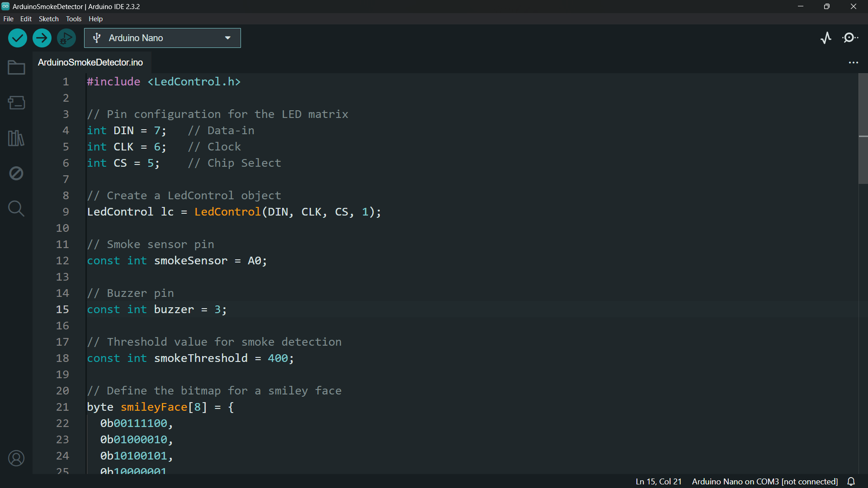
Task: Click the 'Create a LedControl object' comment
Action: click(184, 196)
